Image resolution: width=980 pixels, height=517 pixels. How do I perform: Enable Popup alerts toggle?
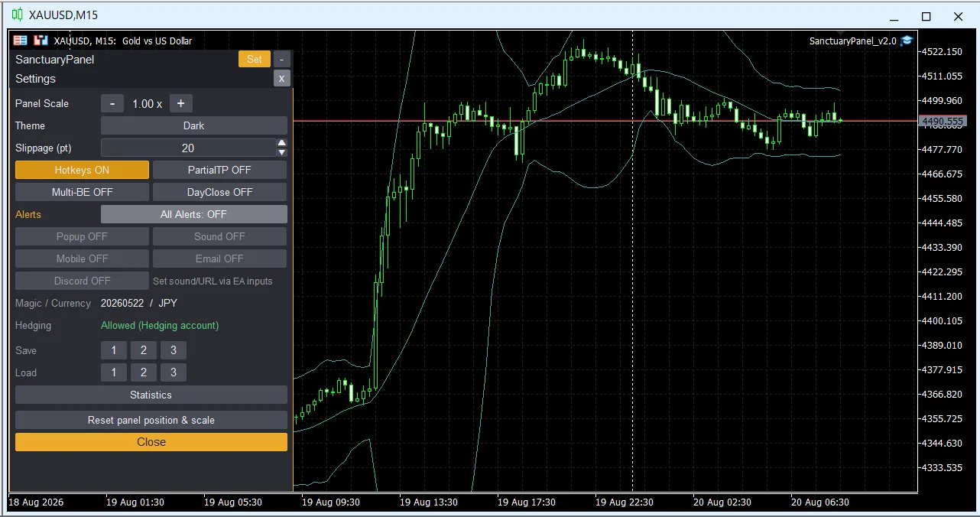pyautogui.click(x=82, y=236)
